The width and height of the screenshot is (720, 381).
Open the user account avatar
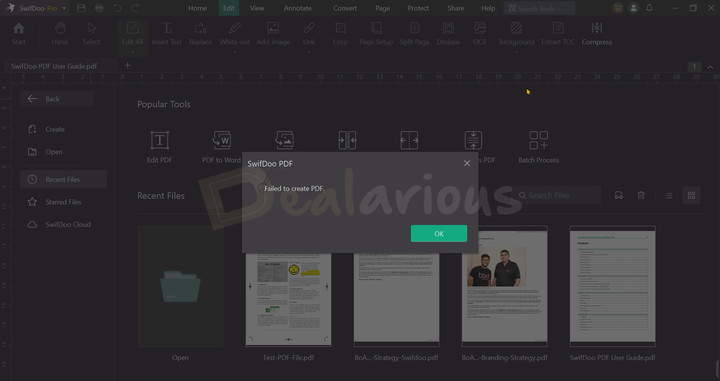634,8
